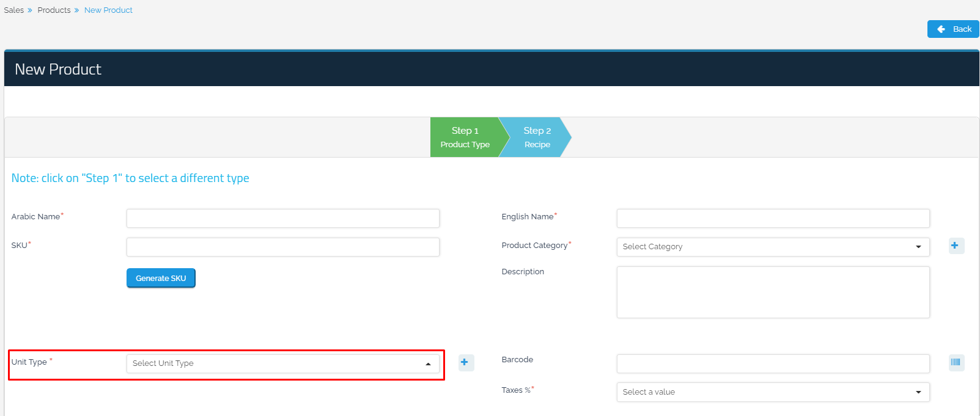This screenshot has width=980, height=416.
Task: Click the blue note about Step 1
Action: point(130,178)
